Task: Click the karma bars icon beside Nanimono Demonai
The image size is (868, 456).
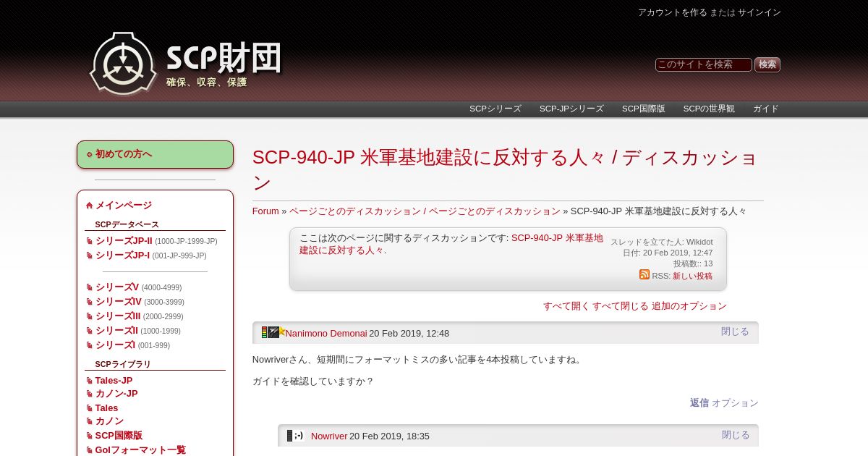Action: [265, 332]
